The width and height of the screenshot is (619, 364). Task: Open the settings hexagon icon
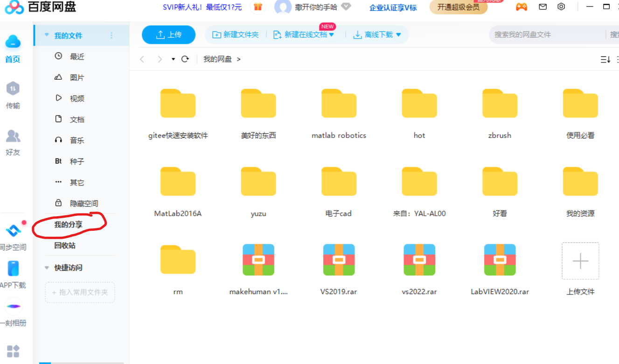[x=561, y=7]
